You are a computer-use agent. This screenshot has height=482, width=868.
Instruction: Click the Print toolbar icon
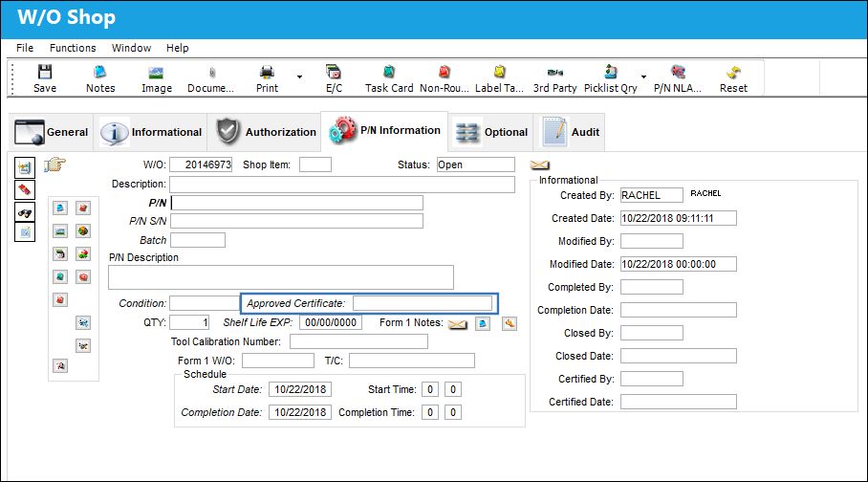pos(267,72)
